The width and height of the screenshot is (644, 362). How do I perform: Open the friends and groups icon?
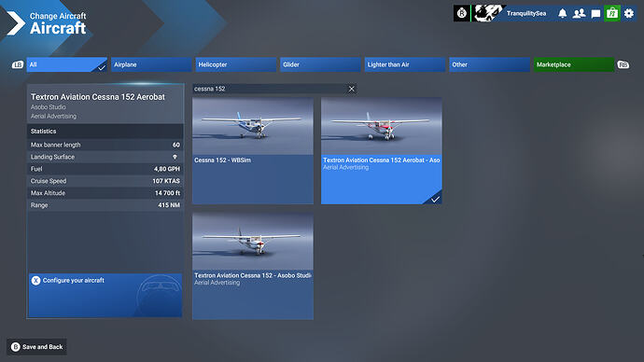click(x=579, y=14)
